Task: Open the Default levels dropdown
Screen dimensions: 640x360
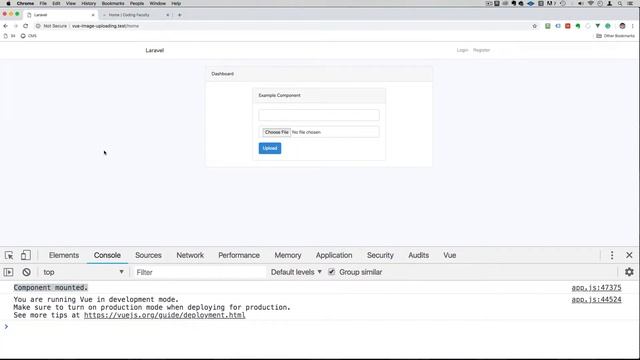Action: coord(296,272)
